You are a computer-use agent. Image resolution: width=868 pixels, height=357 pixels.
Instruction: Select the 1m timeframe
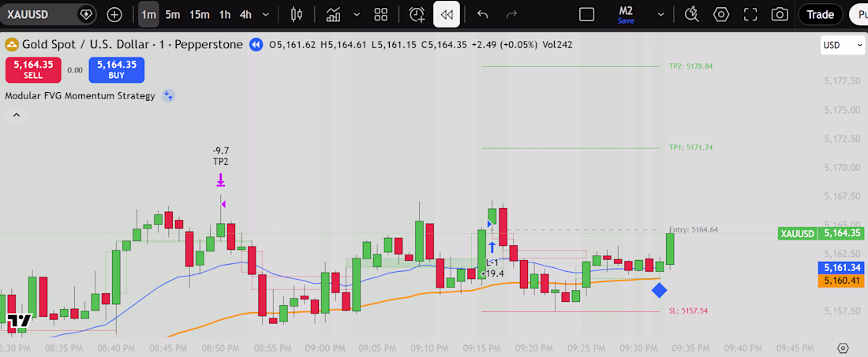148,15
